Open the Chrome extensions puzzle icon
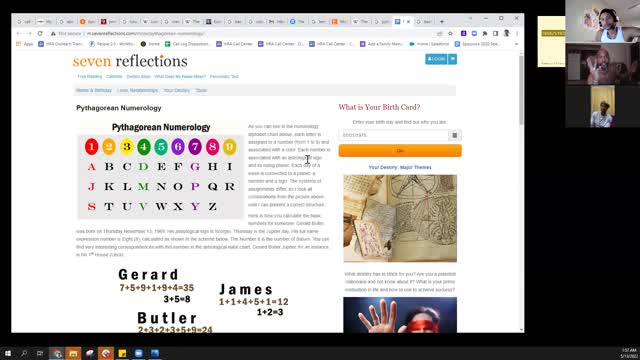The height and width of the screenshot is (360, 640). tap(484, 33)
